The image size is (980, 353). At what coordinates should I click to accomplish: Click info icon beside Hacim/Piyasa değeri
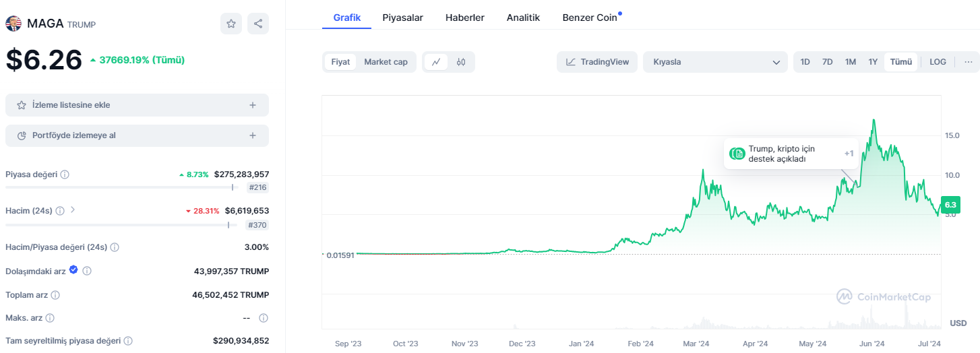[115, 247]
